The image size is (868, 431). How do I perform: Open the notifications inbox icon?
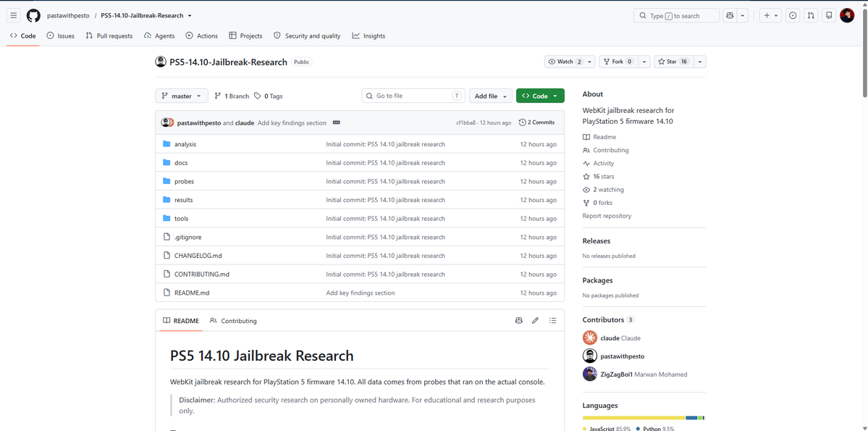829,15
